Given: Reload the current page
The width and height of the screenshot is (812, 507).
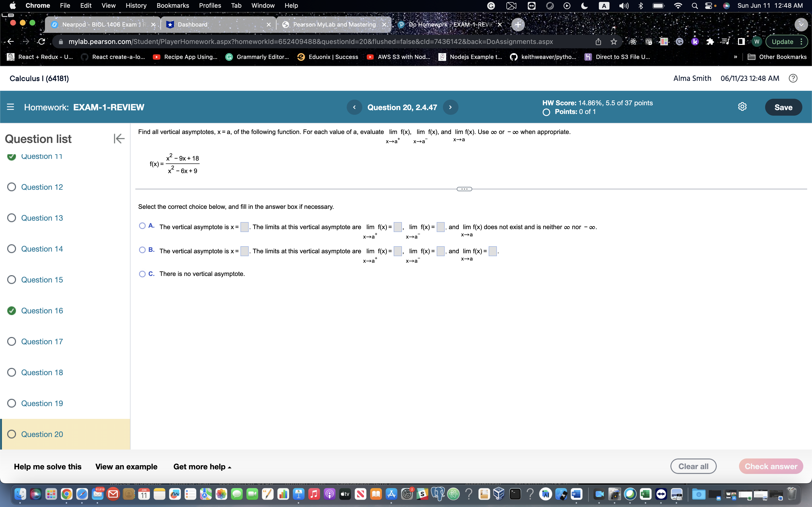Looking at the screenshot, I should pos(41,41).
